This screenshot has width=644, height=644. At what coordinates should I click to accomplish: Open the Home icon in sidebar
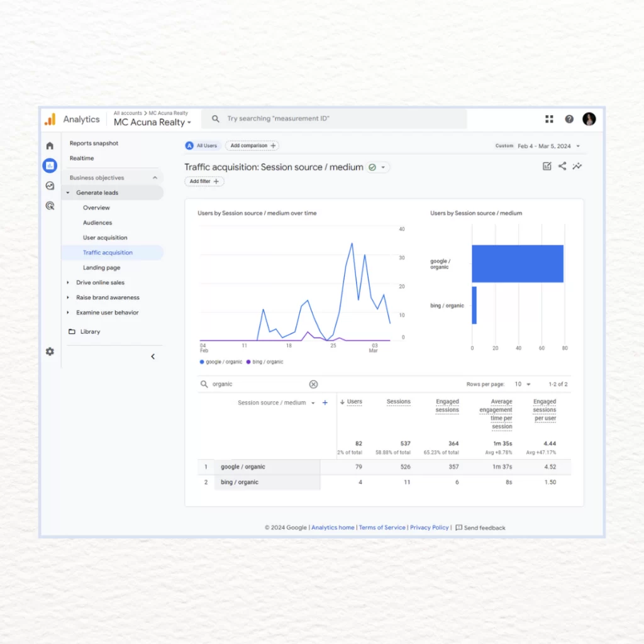point(50,146)
